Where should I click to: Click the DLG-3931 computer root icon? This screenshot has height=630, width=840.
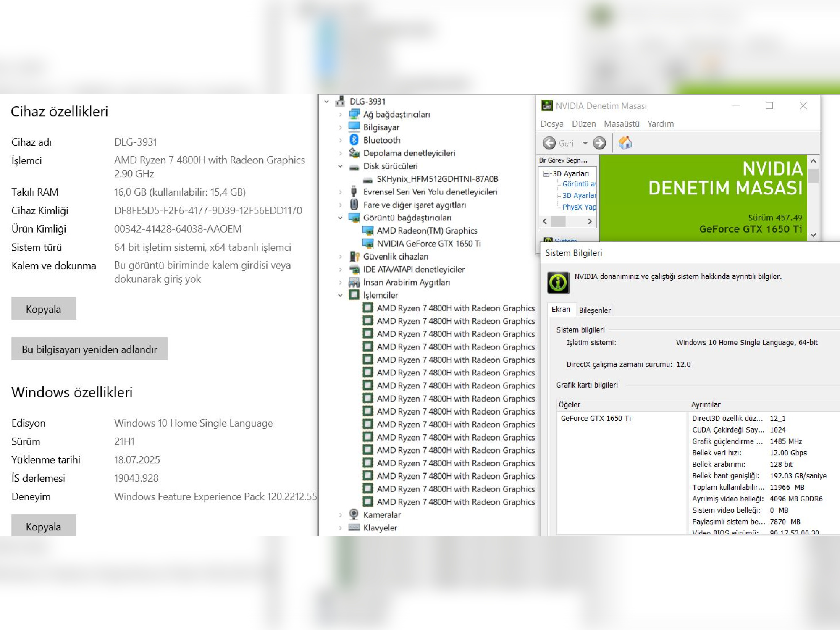340,101
